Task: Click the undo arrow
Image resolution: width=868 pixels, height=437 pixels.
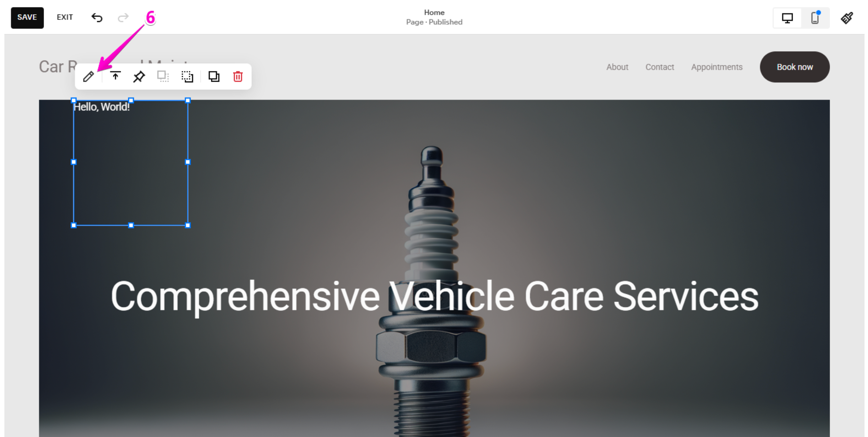Action: pos(97,17)
